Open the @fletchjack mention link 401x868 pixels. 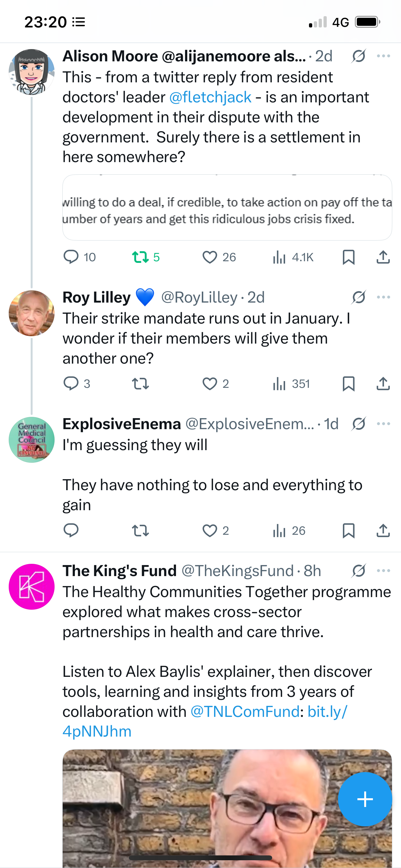[210, 98]
